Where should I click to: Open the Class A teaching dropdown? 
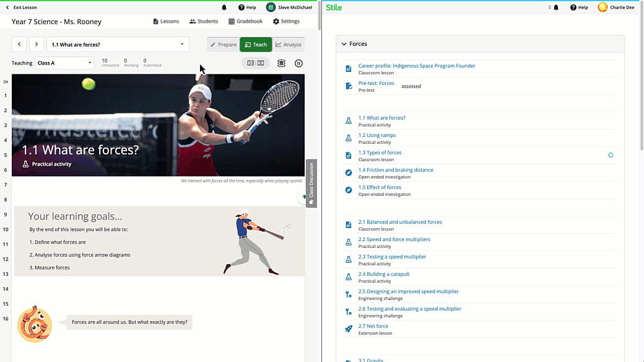(x=64, y=63)
